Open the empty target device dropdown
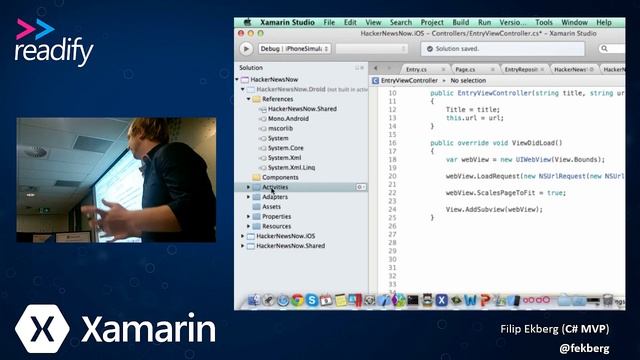This screenshot has width=640, height=360. tap(371, 49)
